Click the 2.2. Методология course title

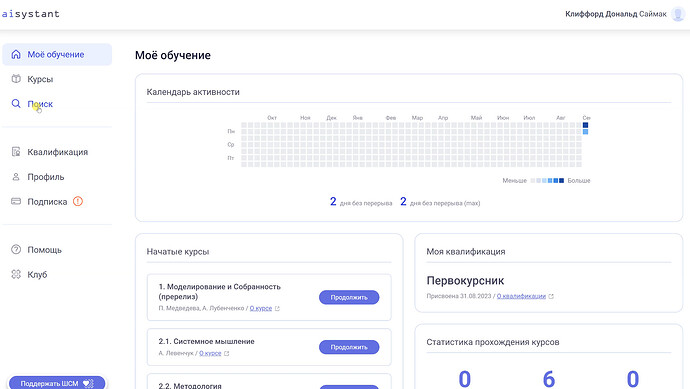(x=190, y=385)
